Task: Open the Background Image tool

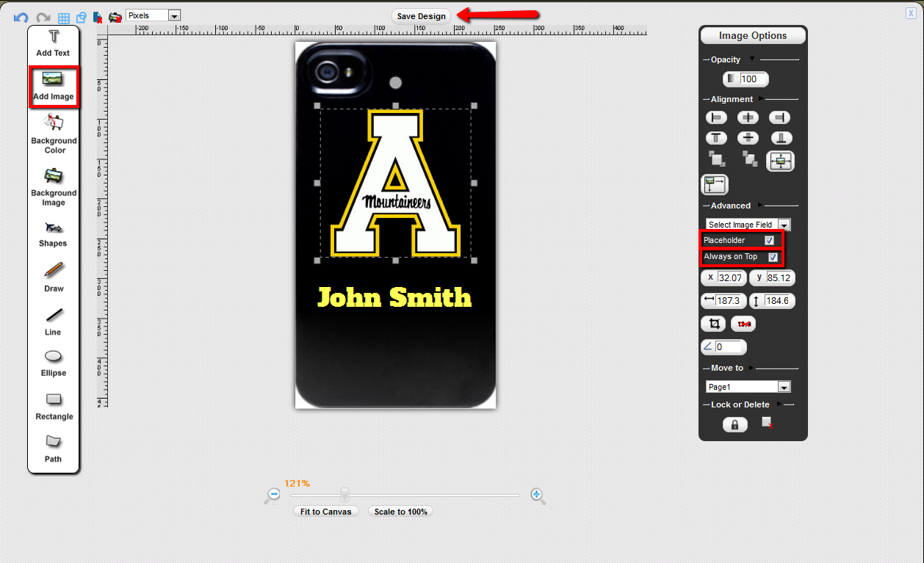Action: tap(54, 187)
